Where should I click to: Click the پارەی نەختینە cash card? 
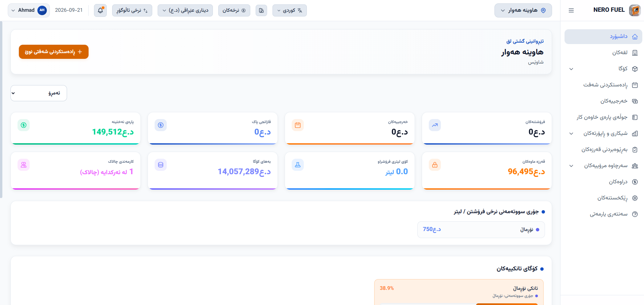75,128
